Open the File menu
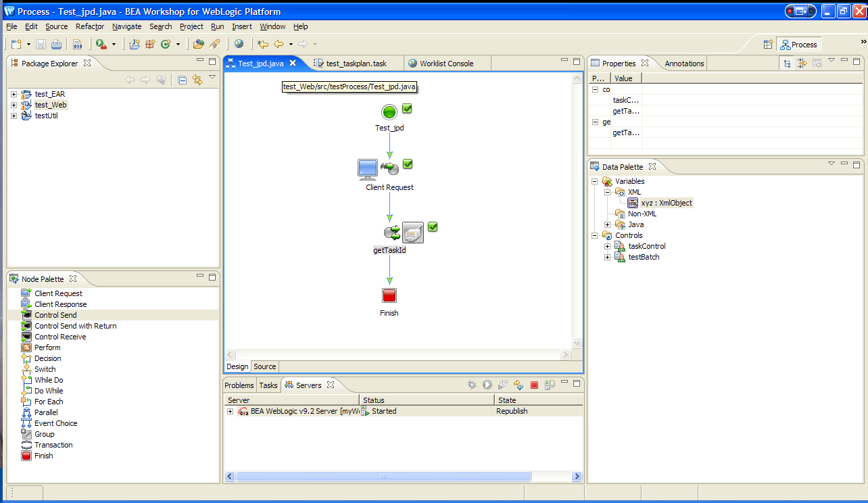The image size is (868, 503). pos(11,26)
